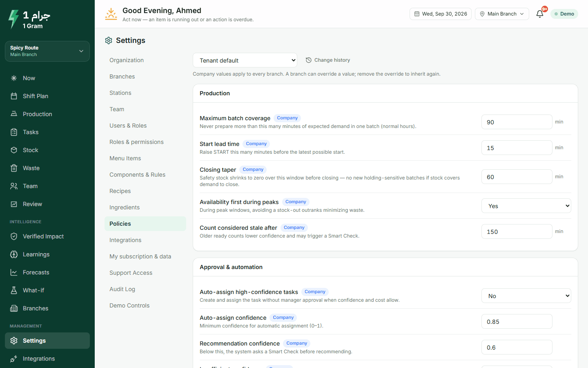The height and width of the screenshot is (368, 588).
Task: Open My subscription & data
Action: tap(145, 256)
